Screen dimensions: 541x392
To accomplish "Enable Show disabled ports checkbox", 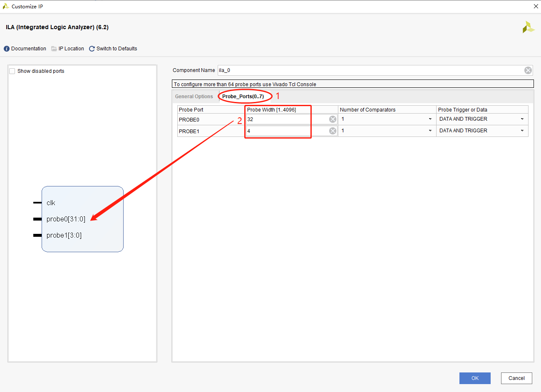I will [x=12, y=71].
